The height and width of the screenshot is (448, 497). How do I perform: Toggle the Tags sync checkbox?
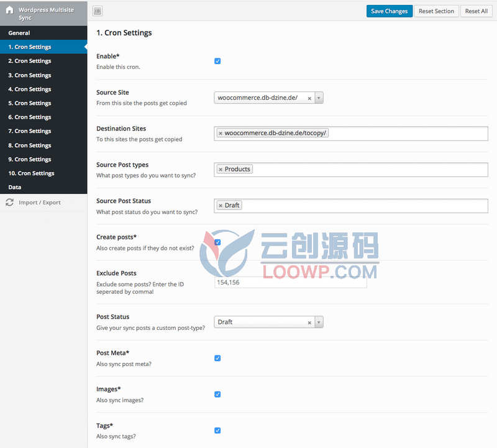tap(217, 430)
